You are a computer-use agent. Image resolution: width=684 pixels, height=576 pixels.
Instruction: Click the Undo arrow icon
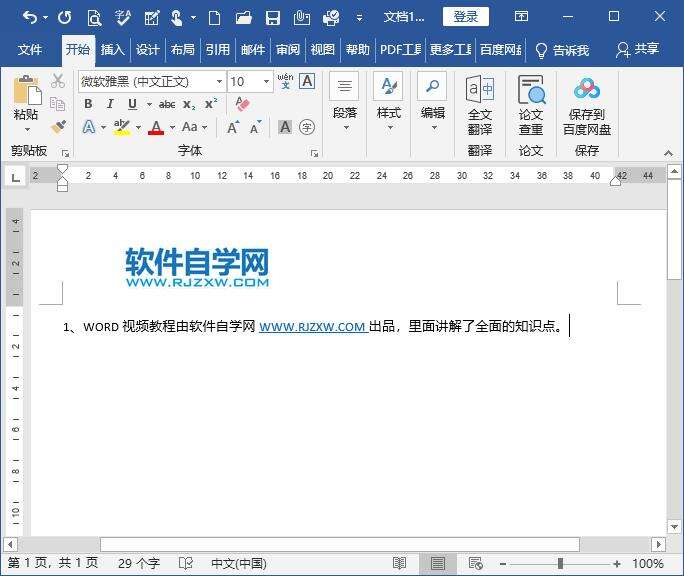point(30,17)
